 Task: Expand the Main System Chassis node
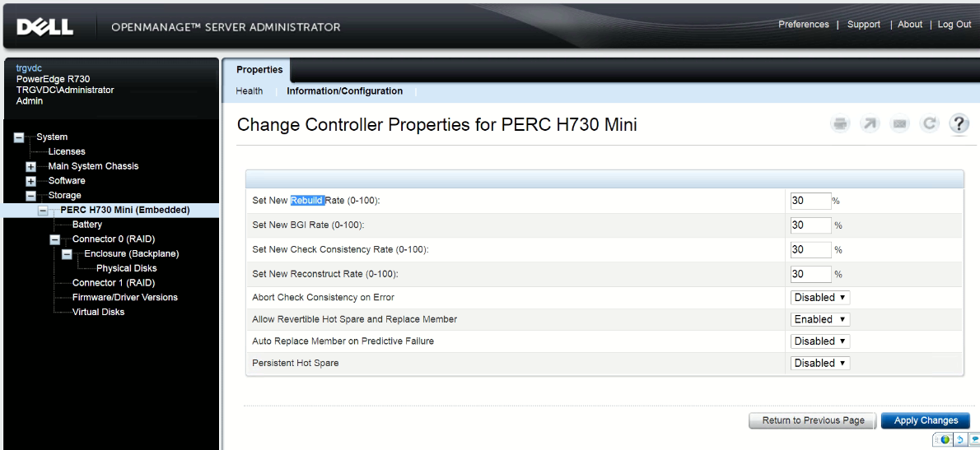(x=31, y=167)
